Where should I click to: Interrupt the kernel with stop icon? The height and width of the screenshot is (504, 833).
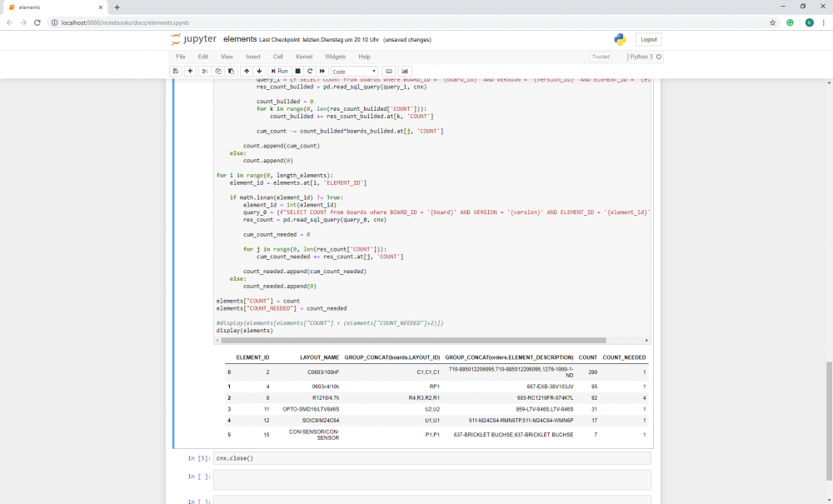coord(297,72)
